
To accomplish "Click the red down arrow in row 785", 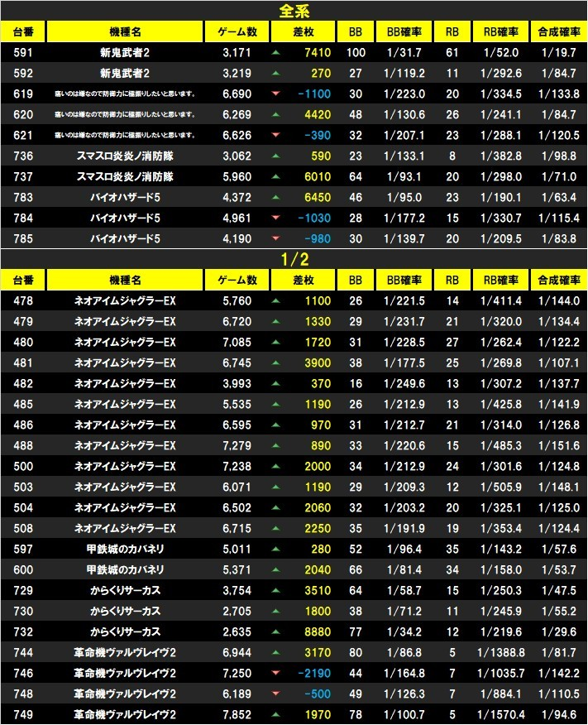I will pos(275,238).
